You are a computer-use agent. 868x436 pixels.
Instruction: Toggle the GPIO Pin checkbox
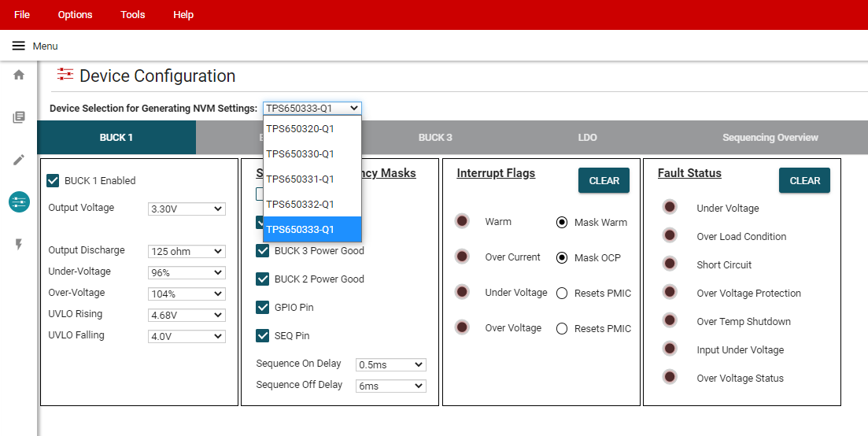(x=263, y=308)
